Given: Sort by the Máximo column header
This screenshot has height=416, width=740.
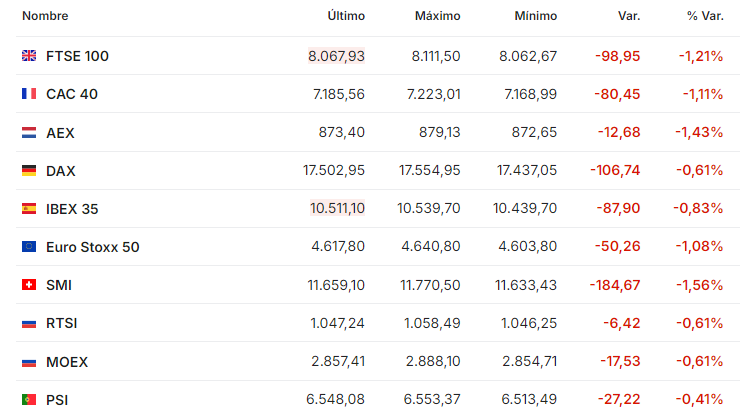Looking at the screenshot, I should point(437,16).
